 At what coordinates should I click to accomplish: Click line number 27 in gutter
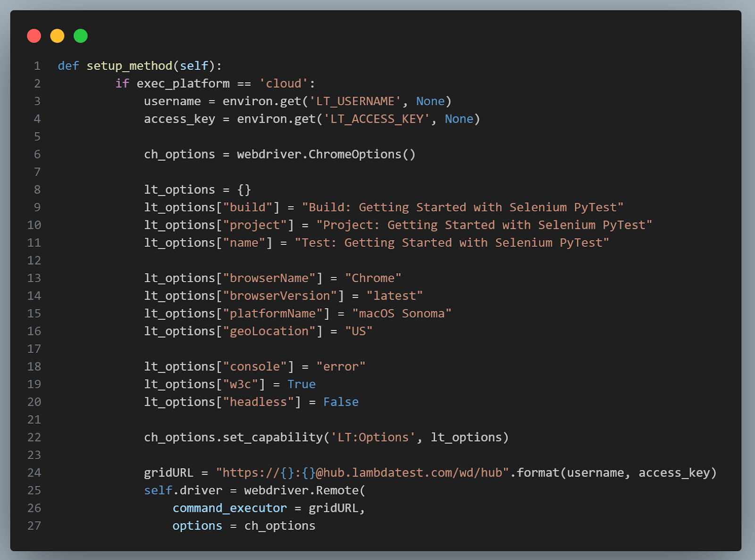click(x=34, y=526)
